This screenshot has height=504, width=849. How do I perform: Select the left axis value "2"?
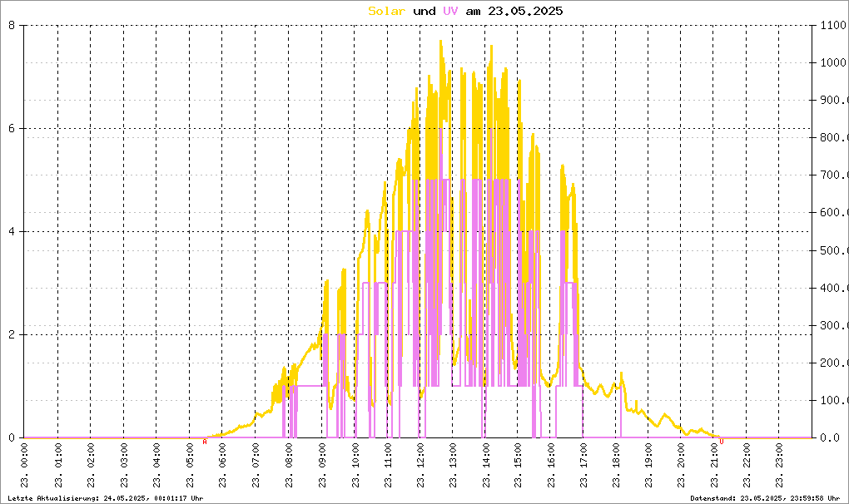12,334
